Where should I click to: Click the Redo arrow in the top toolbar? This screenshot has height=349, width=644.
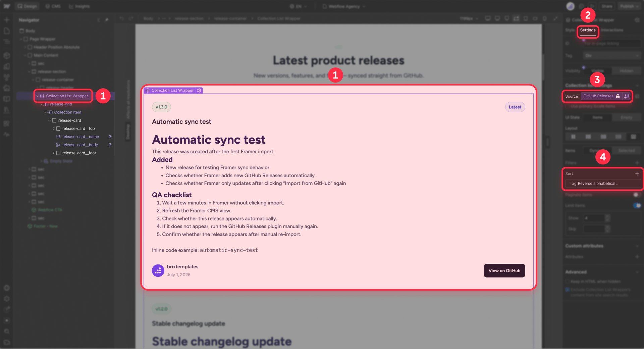(x=131, y=18)
